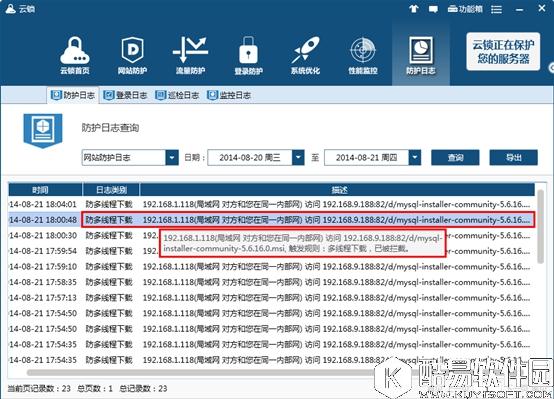Select the log row at 17:58:35
Screen dimensions: 554x399
(x=271, y=282)
